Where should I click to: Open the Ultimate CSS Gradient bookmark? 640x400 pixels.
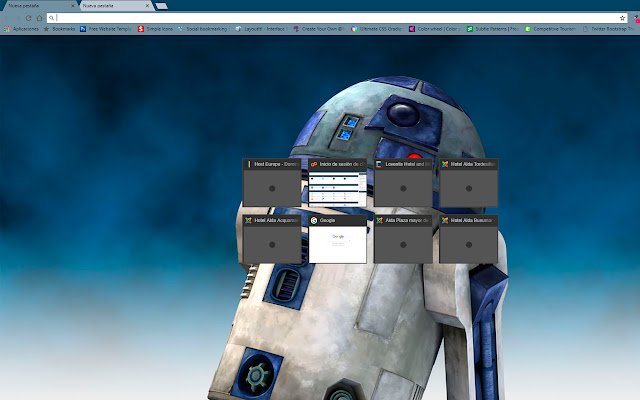(377, 29)
